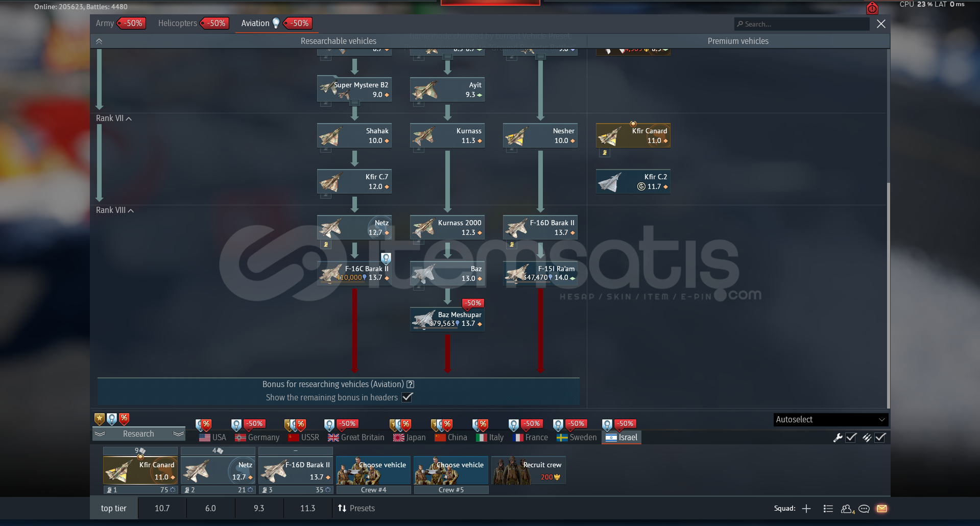
Task: Select the premium Kfir C.2 card
Action: [x=633, y=181]
